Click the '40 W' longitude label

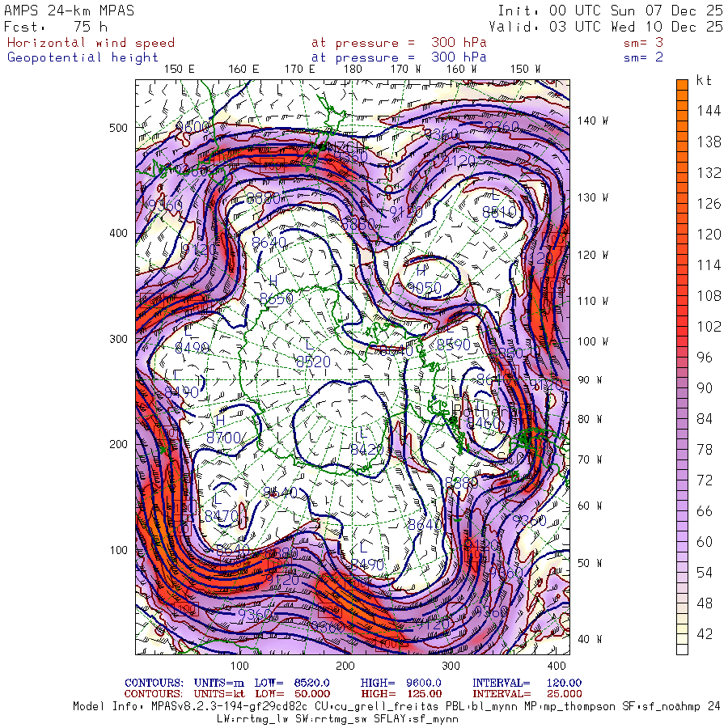[589, 639]
